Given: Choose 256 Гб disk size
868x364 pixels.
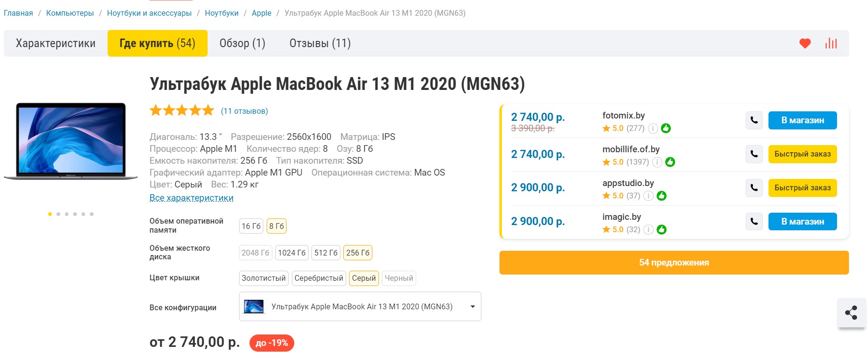Looking at the screenshot, I should click(358, 253).
